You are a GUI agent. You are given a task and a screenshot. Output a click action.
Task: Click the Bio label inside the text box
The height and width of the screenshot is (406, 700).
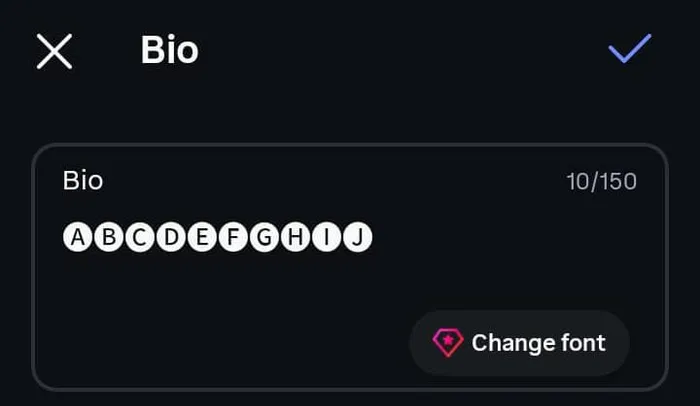pos(83,180)
